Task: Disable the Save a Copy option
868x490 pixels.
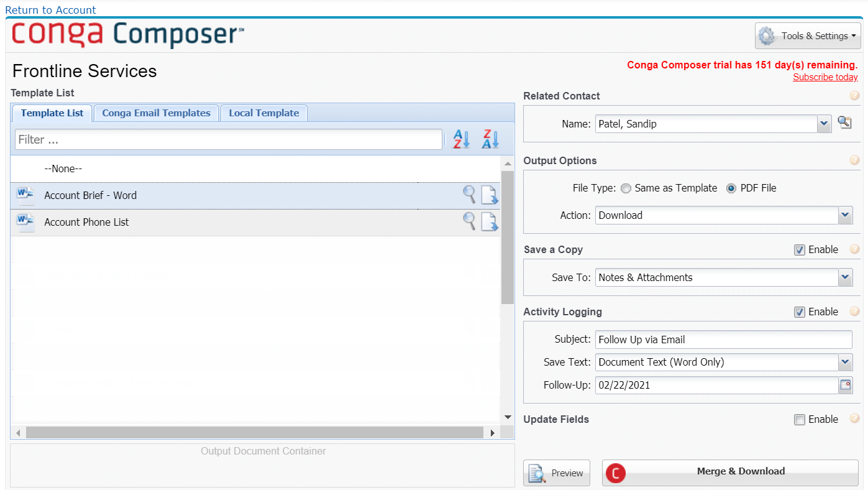Action: pos(799,249)
